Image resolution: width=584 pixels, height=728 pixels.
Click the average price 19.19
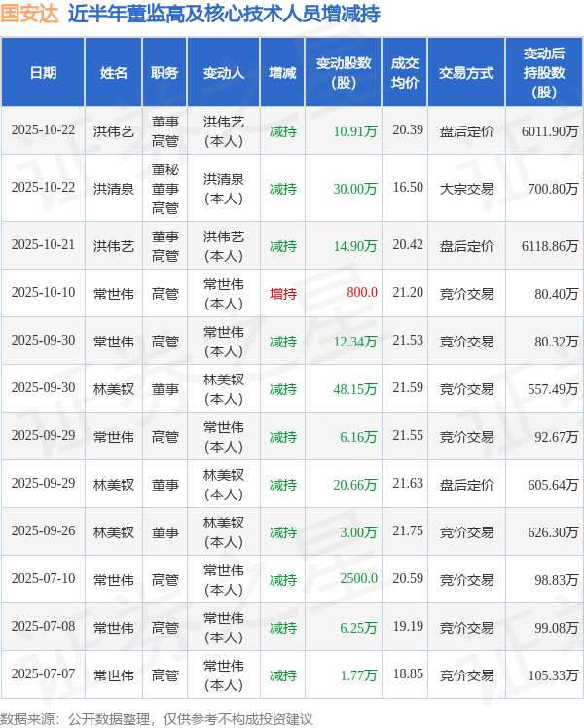tap(408, 627)
